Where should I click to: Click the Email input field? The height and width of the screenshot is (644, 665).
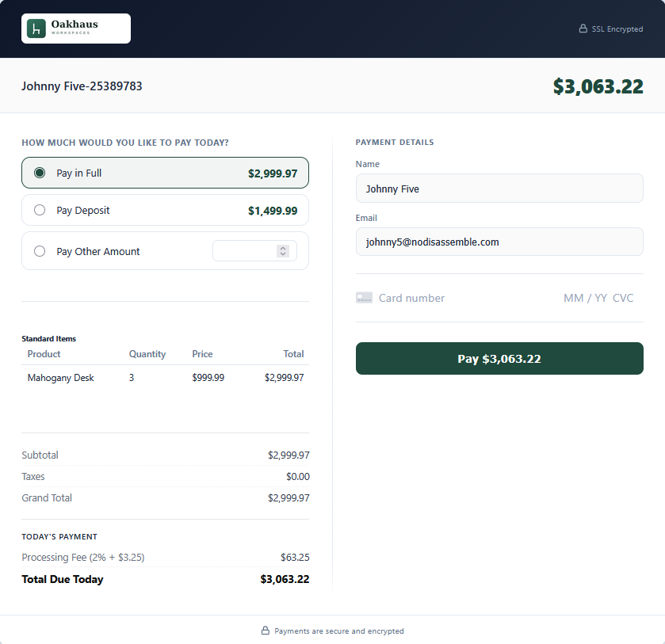click(499, 242)
